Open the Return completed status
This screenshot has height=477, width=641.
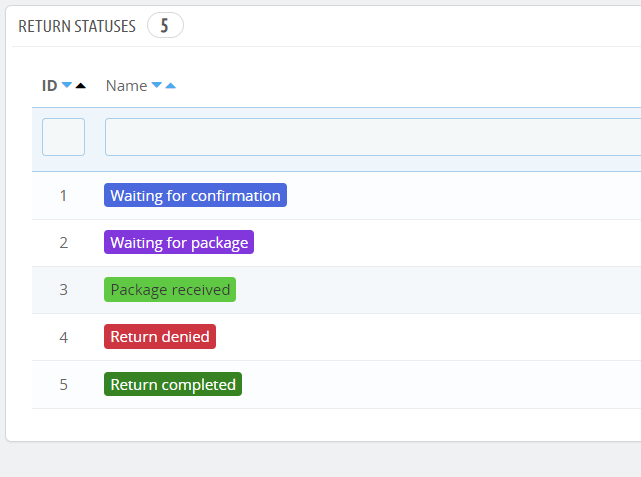click(x=173, y=384)
